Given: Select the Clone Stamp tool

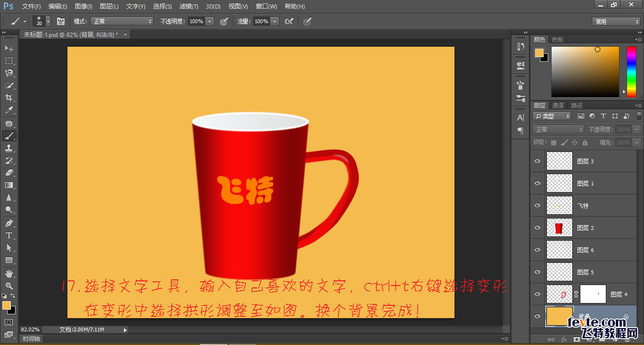Looking at the screenshot, I should click(9, 148).
